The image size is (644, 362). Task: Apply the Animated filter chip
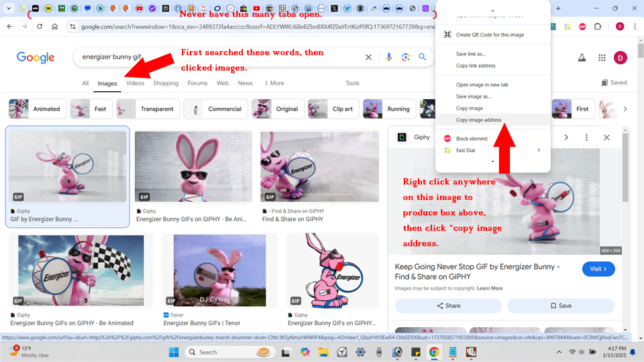(38, 109)
